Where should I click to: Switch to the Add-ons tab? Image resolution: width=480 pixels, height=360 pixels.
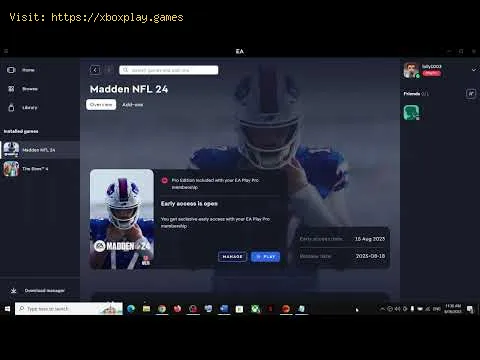133,105
